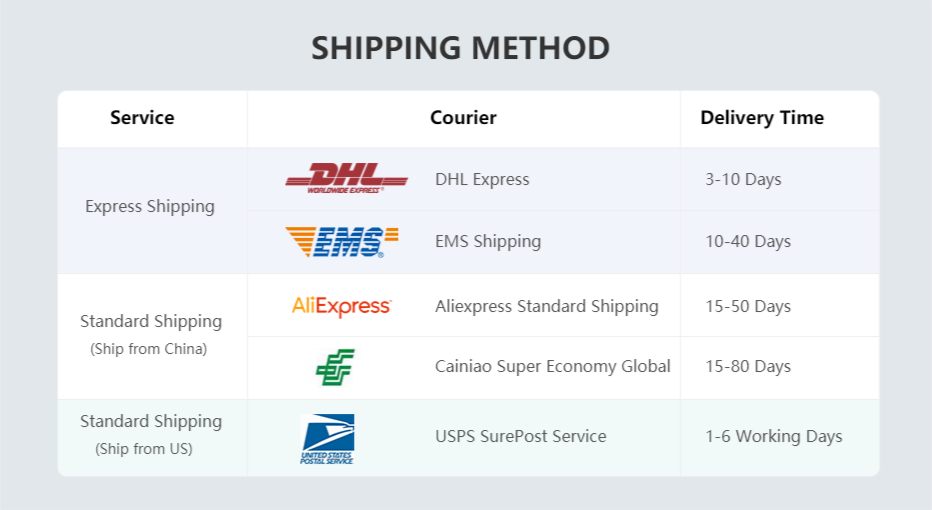Click the 15-80 Days delivery time
The image size is (932, 510).
coord(748,366)
